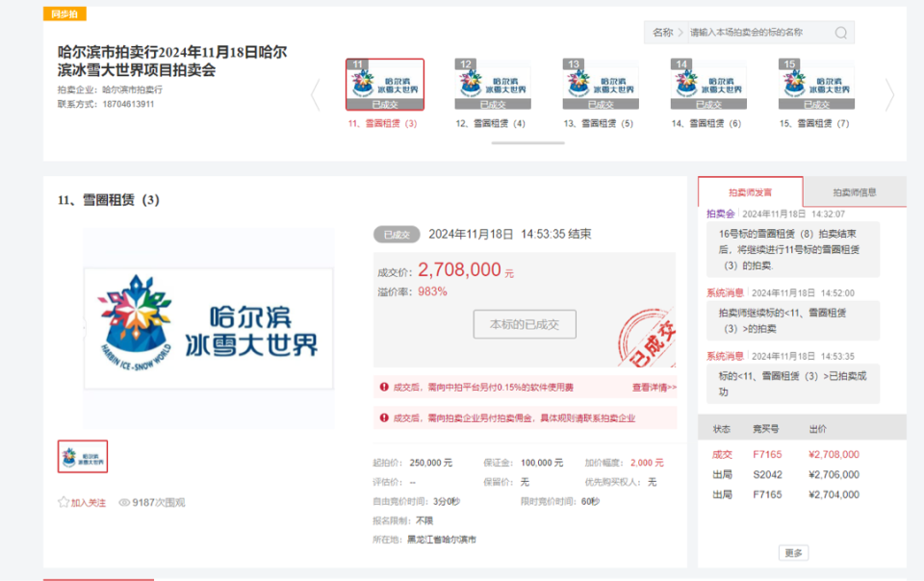Click the 加价幅度 2,000 元 value
This screenshot has width=924, height=581.
pyautogui.click(x=647, y=463)
